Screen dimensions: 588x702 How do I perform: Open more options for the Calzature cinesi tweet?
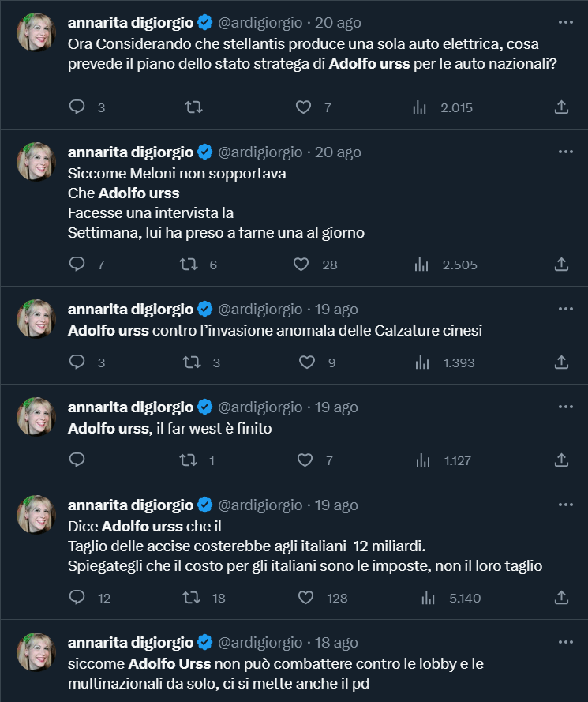565,309
